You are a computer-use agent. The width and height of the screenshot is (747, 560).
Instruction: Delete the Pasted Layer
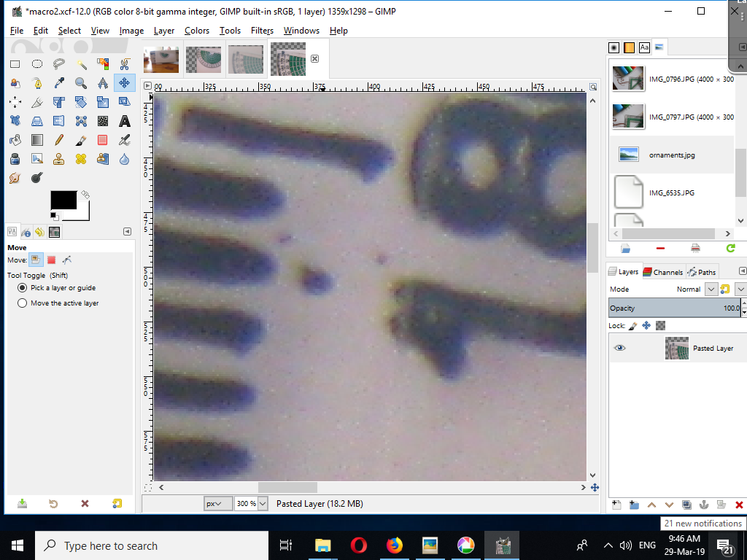740,504
